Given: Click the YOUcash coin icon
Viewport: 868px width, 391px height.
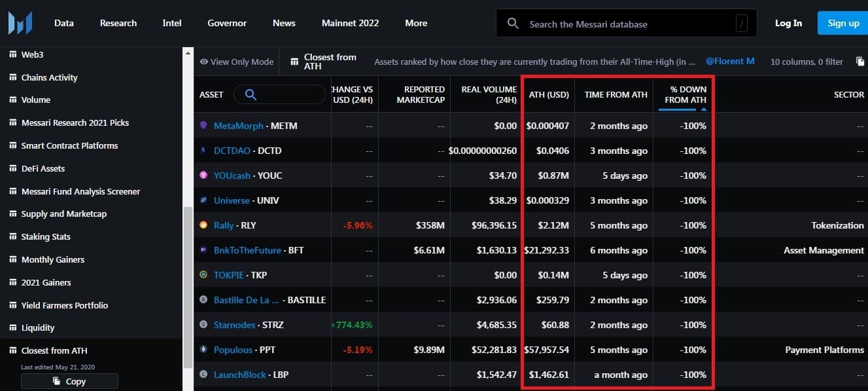Looking at the screenshot, I should point(203,176).
